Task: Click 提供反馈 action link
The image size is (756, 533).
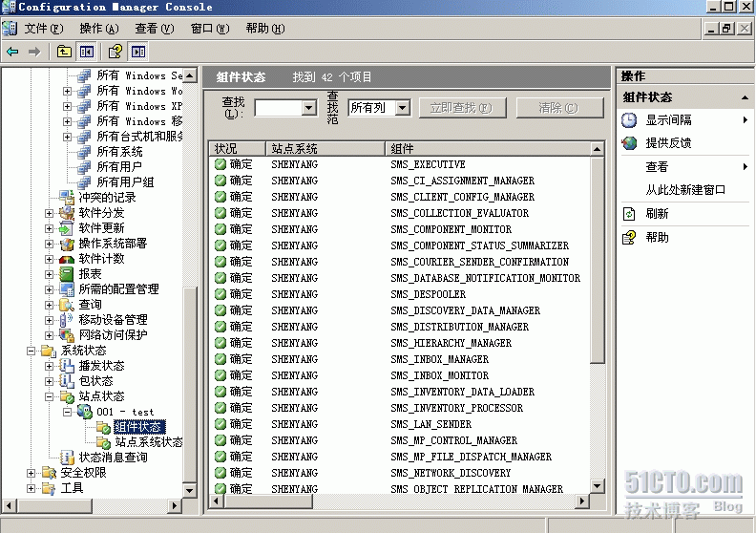Action: coord(668,143)
